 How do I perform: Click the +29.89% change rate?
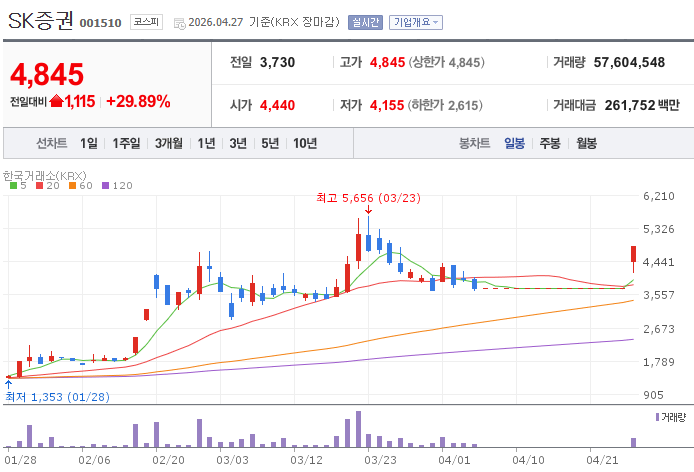pyautogui.click(x=138, y=101)
